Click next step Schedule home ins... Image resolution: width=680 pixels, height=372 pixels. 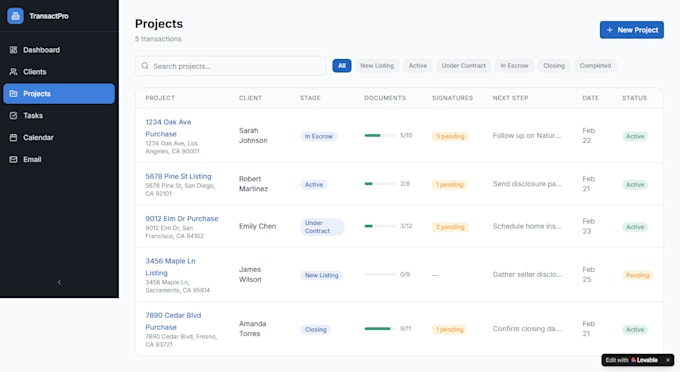click(527, 226)
